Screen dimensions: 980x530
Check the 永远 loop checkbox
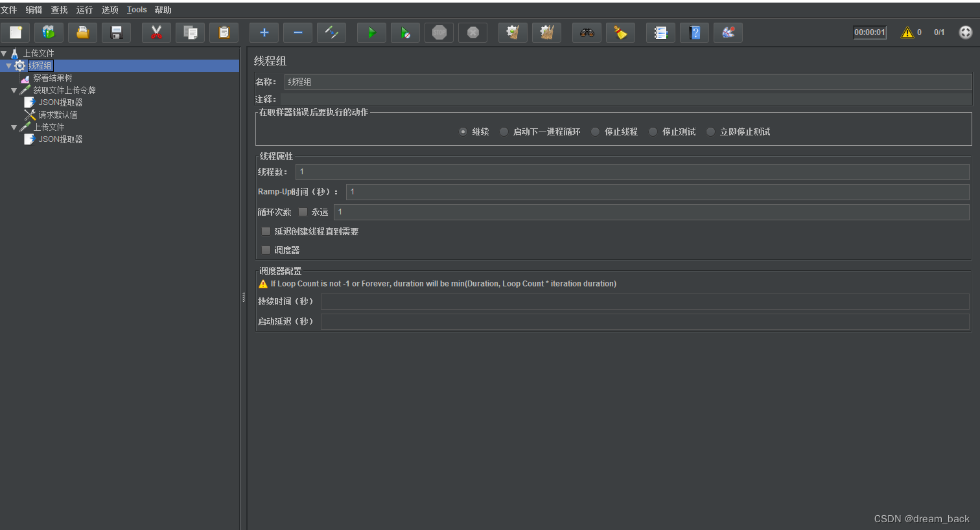303,212
